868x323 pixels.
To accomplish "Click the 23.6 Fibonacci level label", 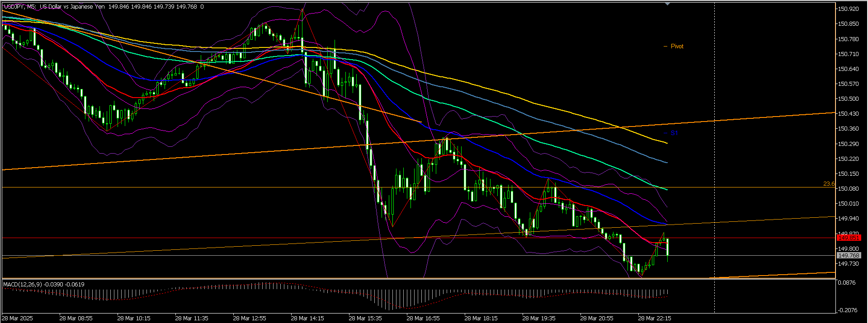I will coord(829,184).
